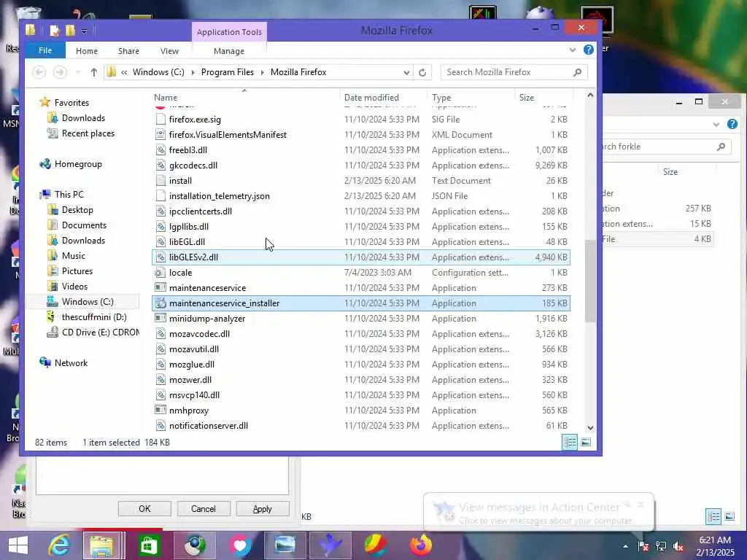Open the Share ribbon tab
This screenshot has width=747, height=560.
128,51
